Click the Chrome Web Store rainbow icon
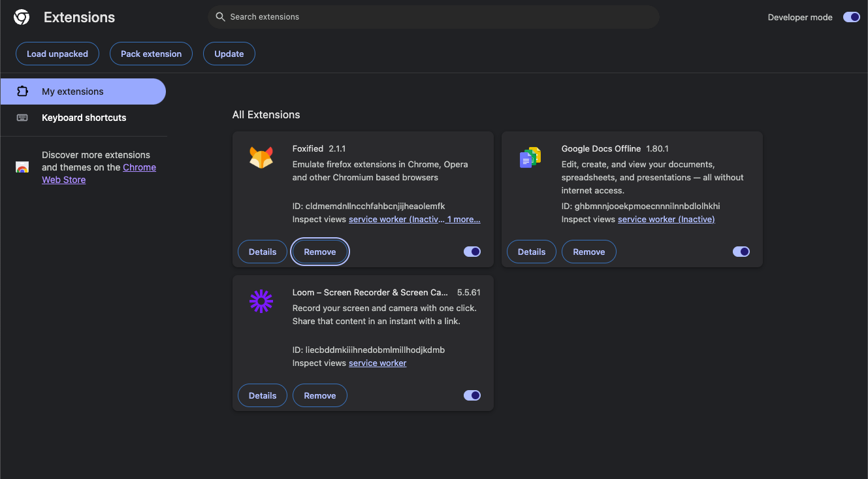868x479 pixels. (22, 167)
